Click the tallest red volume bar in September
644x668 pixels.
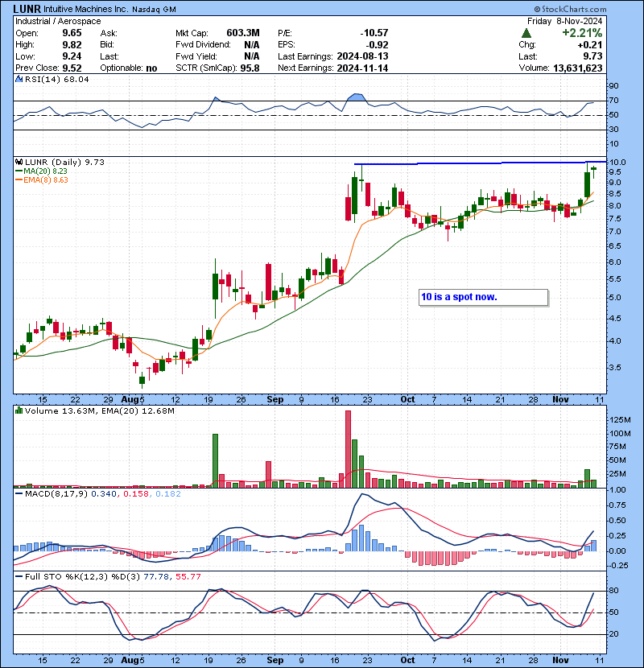point(348,449)
